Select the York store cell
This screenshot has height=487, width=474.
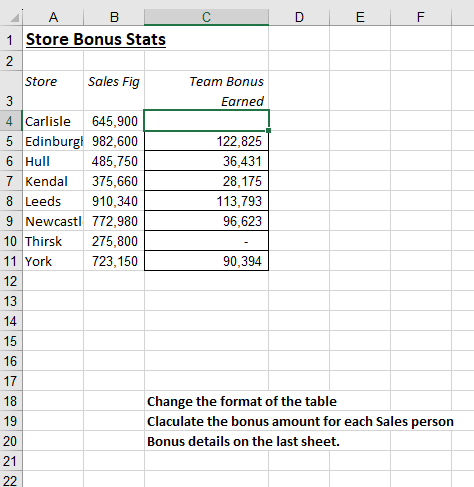point(53,261)
